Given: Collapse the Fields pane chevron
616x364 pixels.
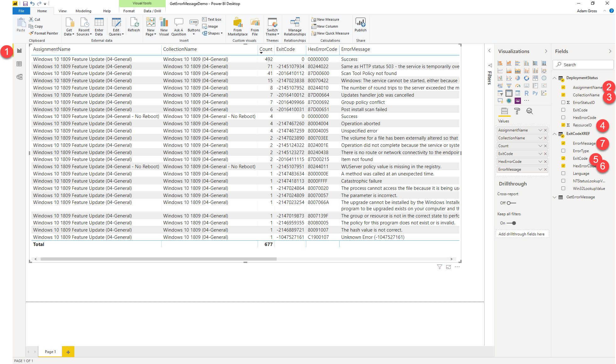Looking at the screenshot, I should tap(610, 51).
